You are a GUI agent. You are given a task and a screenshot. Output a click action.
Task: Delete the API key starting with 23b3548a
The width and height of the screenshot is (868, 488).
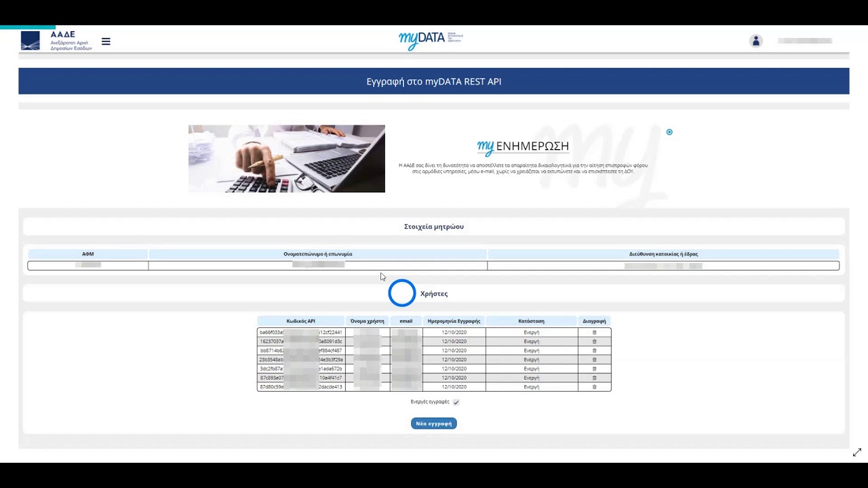(594, 360)
